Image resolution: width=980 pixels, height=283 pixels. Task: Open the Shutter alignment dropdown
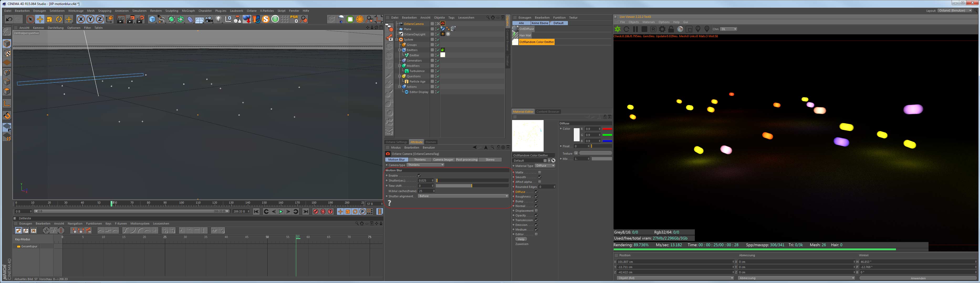coord(463,196)
